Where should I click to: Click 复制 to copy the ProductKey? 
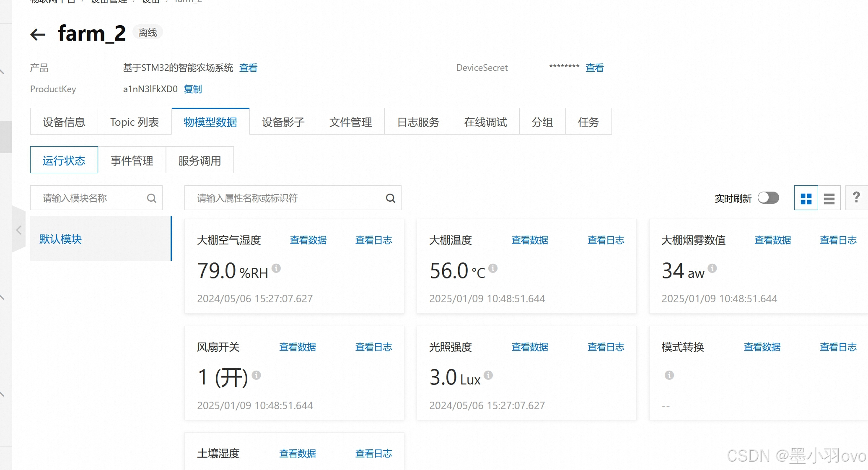pos(193,89)
